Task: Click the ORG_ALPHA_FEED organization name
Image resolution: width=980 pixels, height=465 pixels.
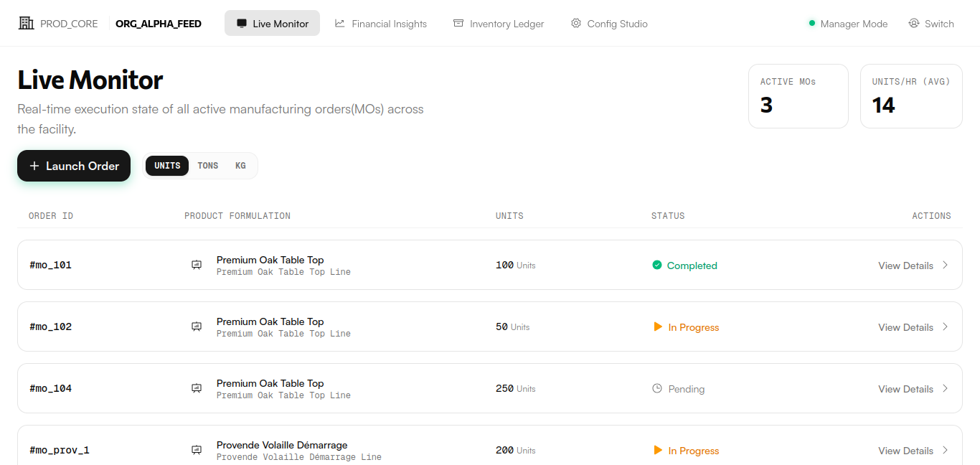Action: 159,24
